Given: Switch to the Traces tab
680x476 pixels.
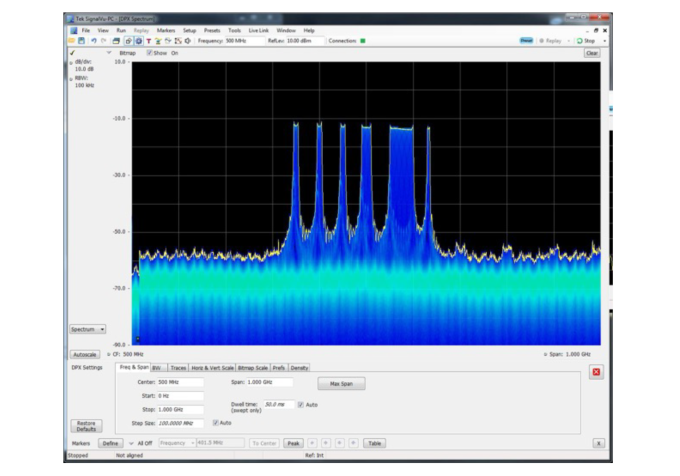Looking at the screenshot, I should coord(178,367).
